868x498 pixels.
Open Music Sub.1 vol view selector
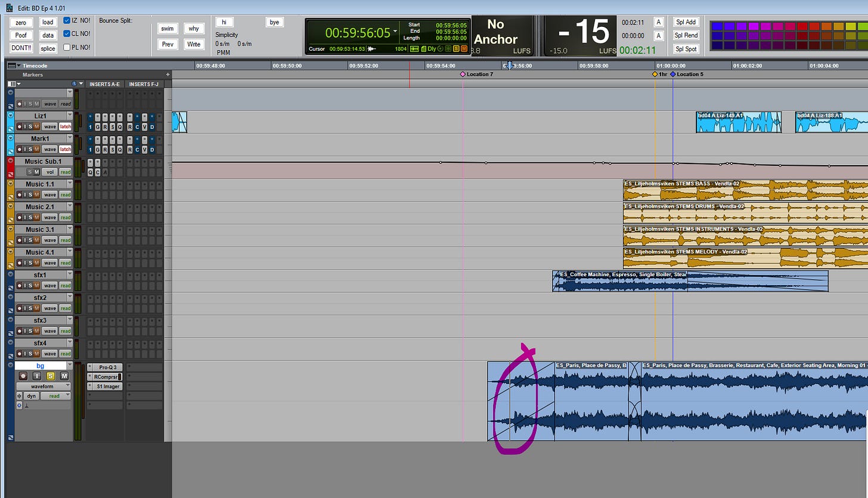click(x=49, y=172)
